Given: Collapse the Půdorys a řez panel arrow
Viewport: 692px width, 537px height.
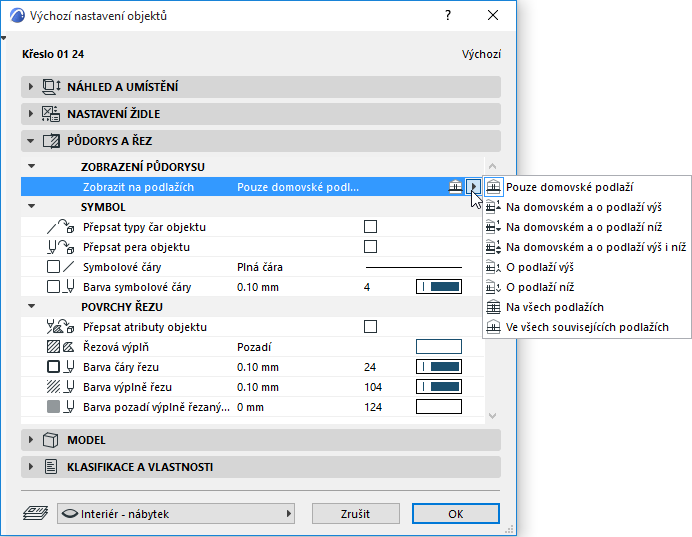Looking at the screenshot, I should [x=30, y=141].
